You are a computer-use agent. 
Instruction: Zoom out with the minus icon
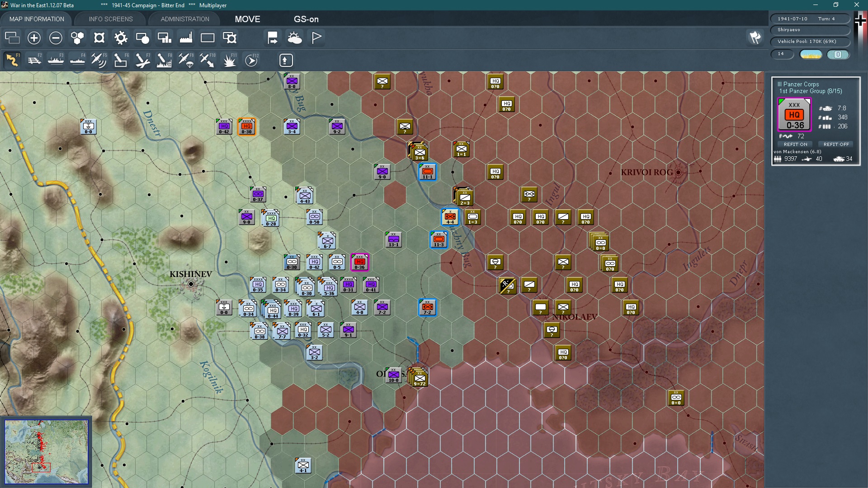pos(56,38)
